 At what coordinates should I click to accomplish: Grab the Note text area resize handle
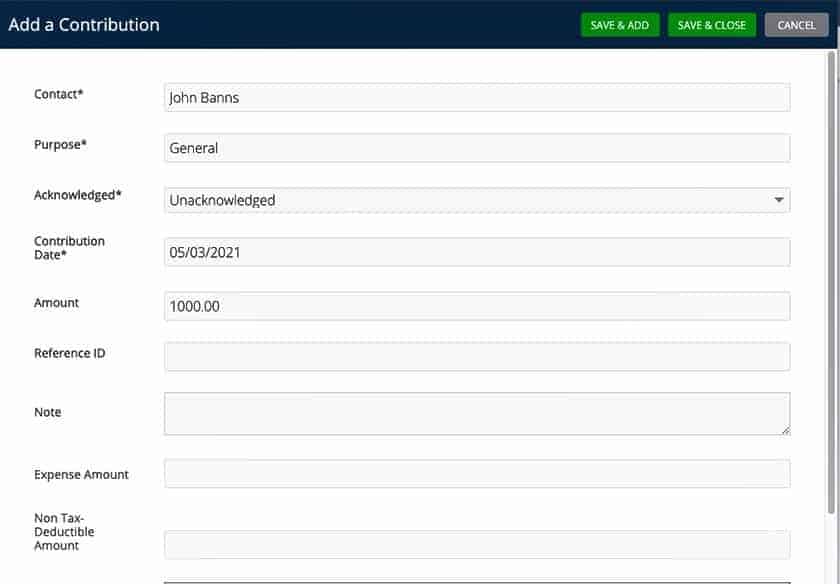(x=785, y=430)
